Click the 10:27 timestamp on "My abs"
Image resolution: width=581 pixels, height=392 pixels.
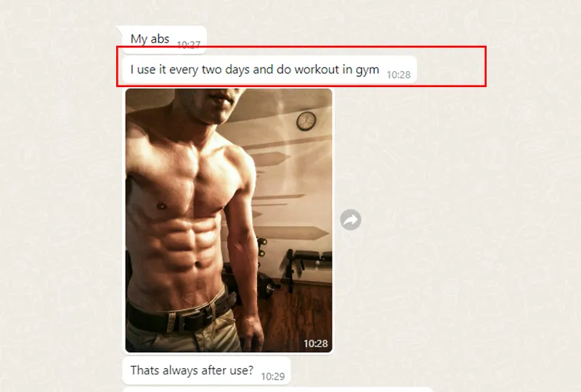tap(189, 44)
